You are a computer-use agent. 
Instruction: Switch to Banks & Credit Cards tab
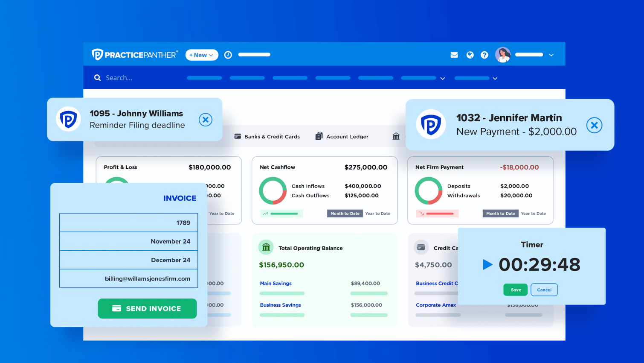point(267,137)
